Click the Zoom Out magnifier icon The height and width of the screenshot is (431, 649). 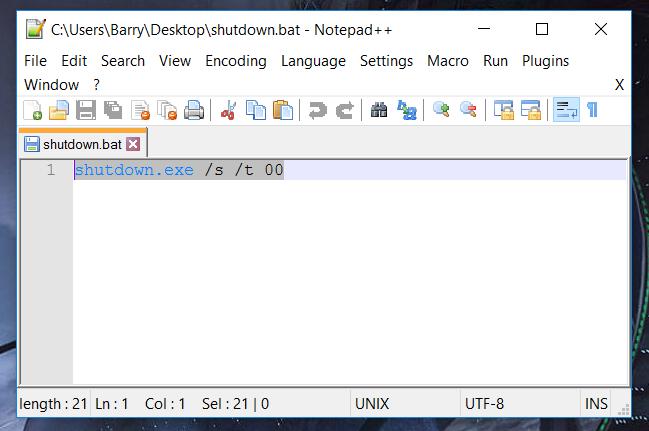[x=468, y=110]
